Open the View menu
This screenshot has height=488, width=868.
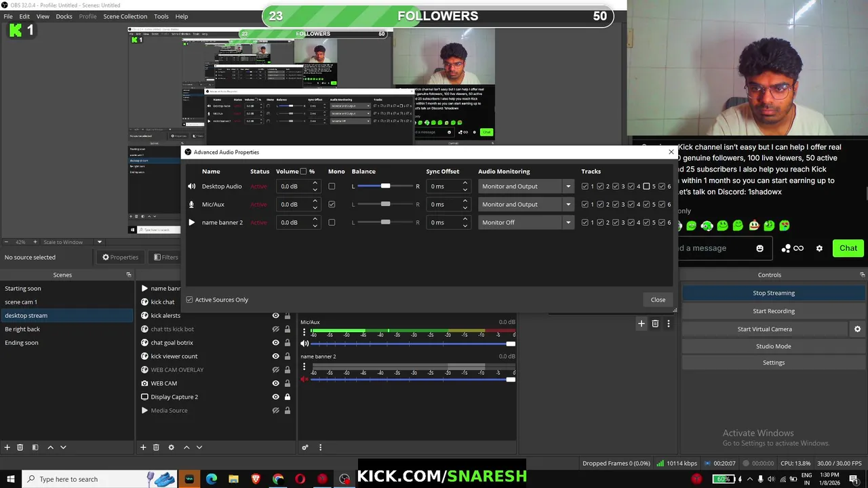click(43, 16)
